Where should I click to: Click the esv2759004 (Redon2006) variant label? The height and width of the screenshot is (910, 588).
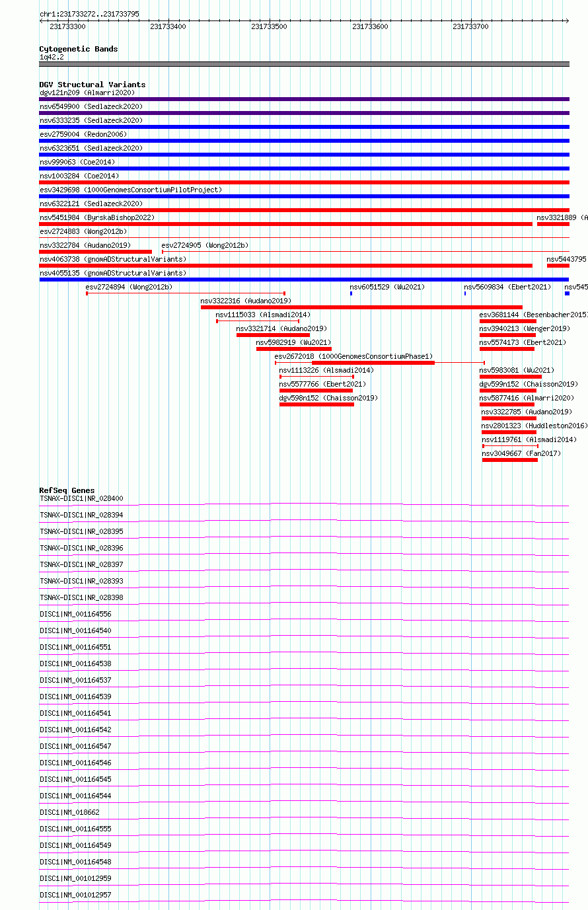click(83, 134)
